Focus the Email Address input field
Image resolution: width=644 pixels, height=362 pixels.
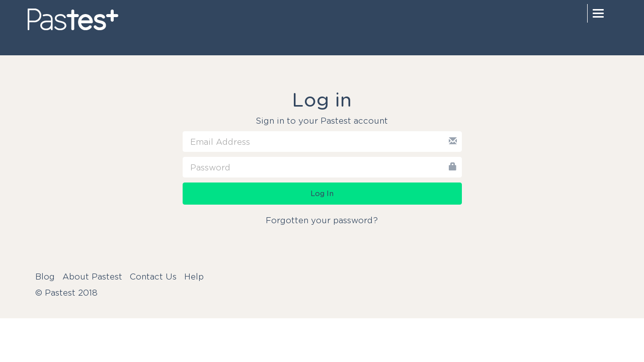pyautogui.click(x=322, y=142)
